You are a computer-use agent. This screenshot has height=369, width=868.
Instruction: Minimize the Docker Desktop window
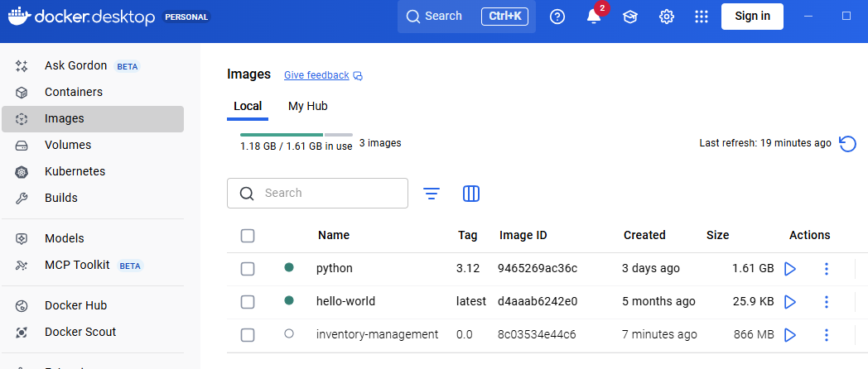(x=809, y=17)
